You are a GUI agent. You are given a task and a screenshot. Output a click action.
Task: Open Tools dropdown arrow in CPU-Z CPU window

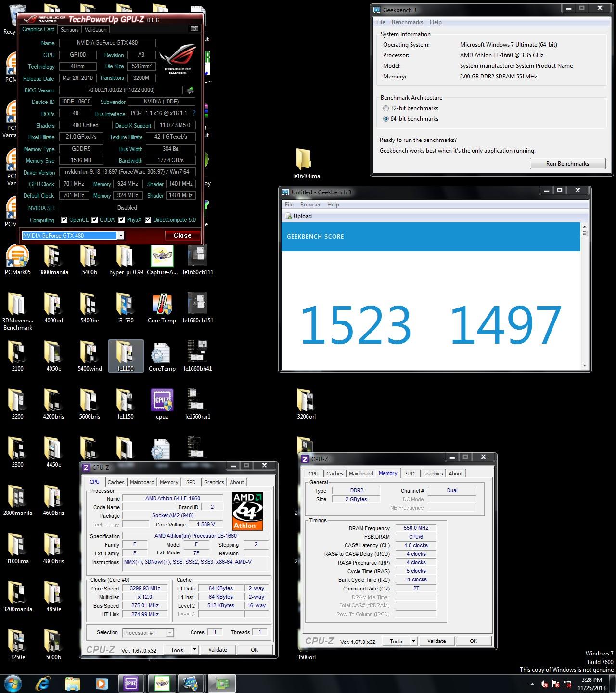coord(194,650)
